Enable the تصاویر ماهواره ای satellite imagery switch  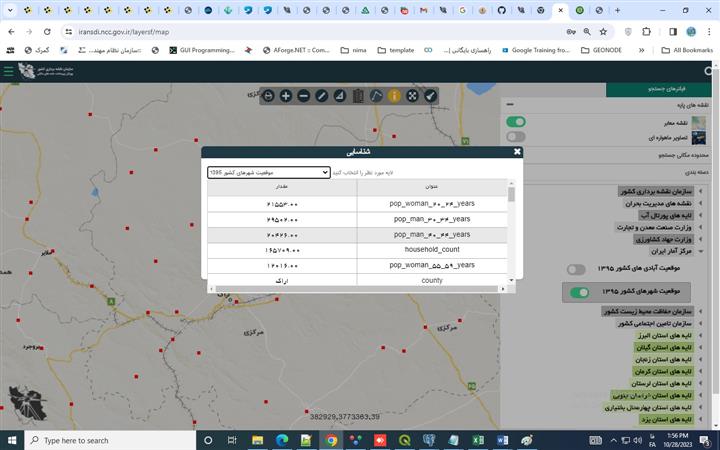[x=516, y=137]
